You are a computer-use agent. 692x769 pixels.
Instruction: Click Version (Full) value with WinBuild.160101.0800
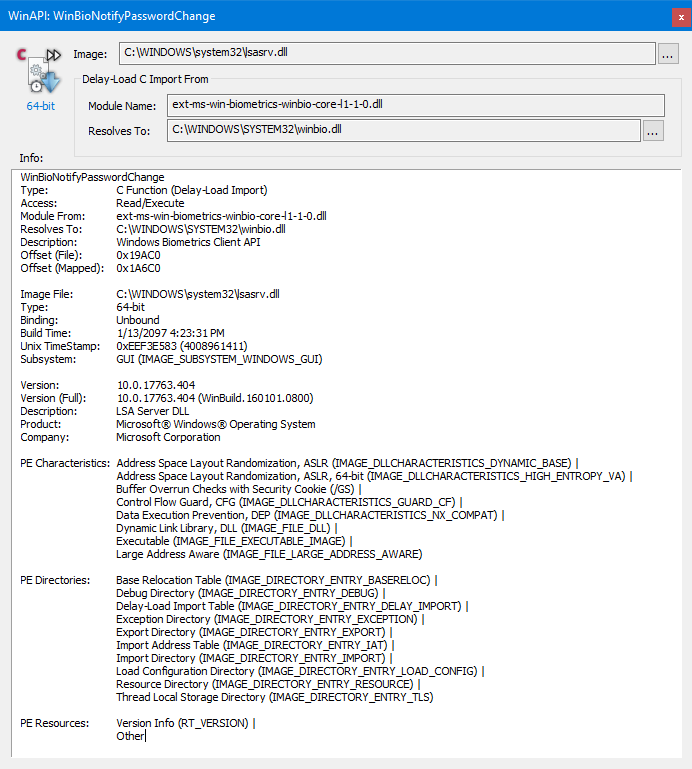tap(215, 398)
